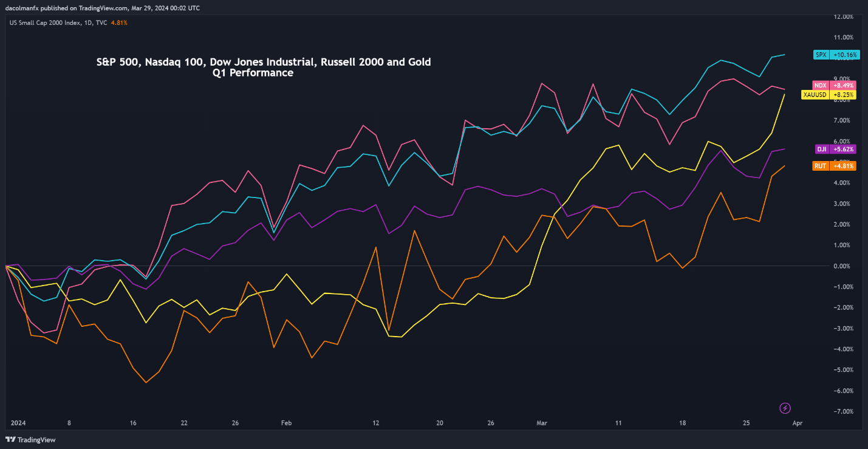The width and height of the screenshot is (868, 449).
Task: Click the 7.00% axis label
Action: click(845, 120)
